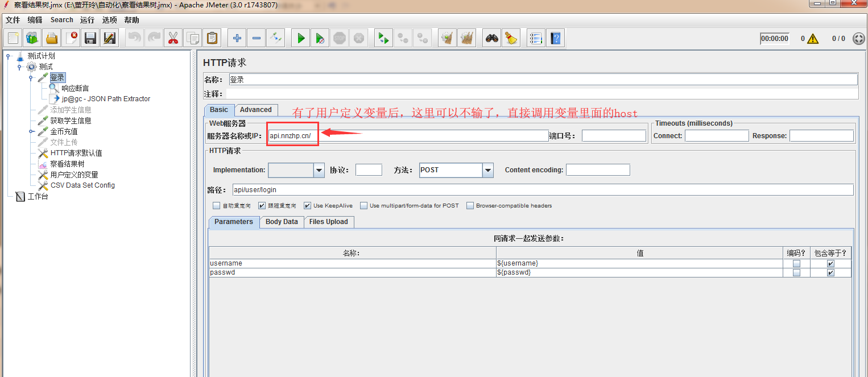This screenshot has height=377, width=868.
Task: Select 察看结果树 listener in tree
Action: click(67, 164)
